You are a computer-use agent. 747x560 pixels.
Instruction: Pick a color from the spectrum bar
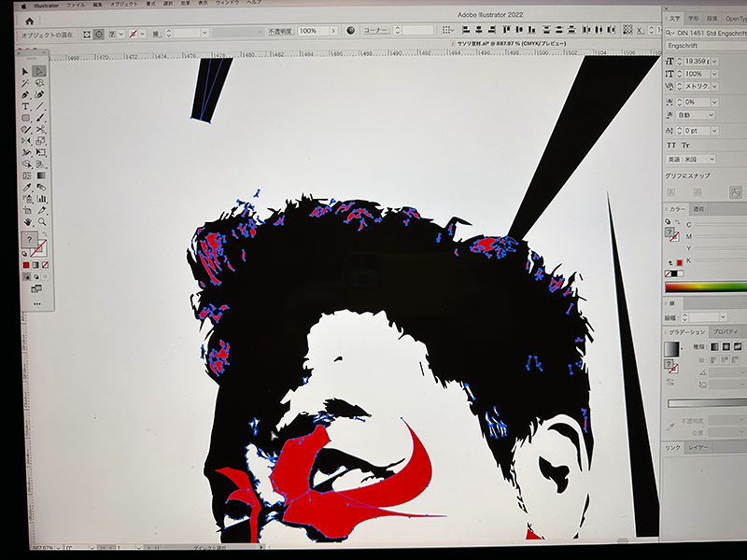[x=706, y=287]
